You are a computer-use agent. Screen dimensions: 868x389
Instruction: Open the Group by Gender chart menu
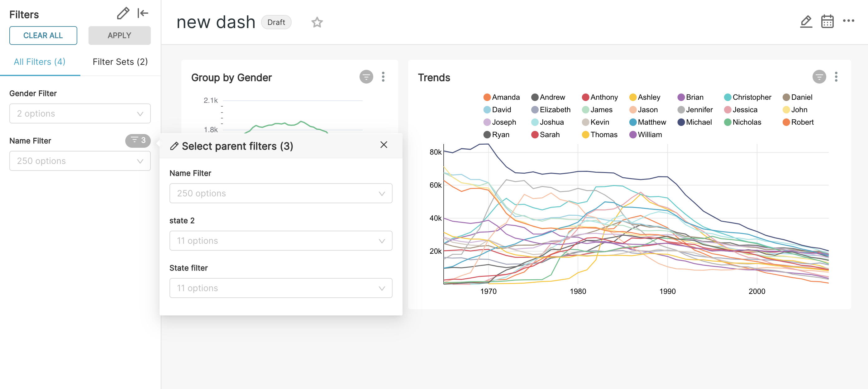pyautogui.click(x=383, y=77)
